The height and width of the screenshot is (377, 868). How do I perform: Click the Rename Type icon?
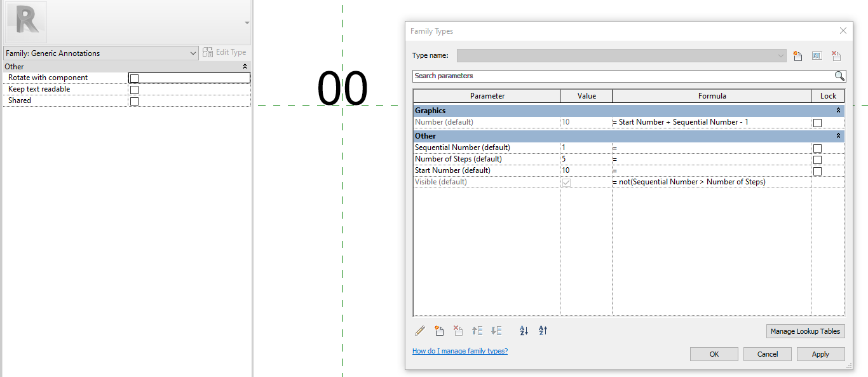(x=817, y=56)
